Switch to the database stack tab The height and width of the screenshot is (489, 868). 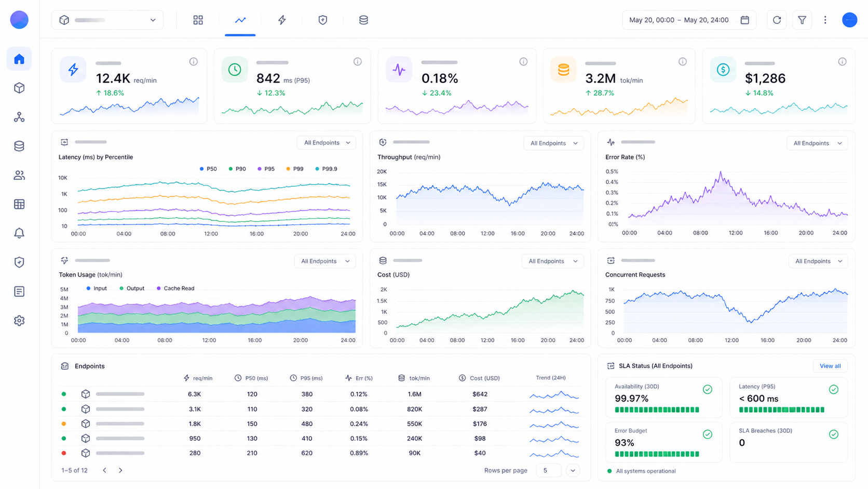tap(363, 20)
